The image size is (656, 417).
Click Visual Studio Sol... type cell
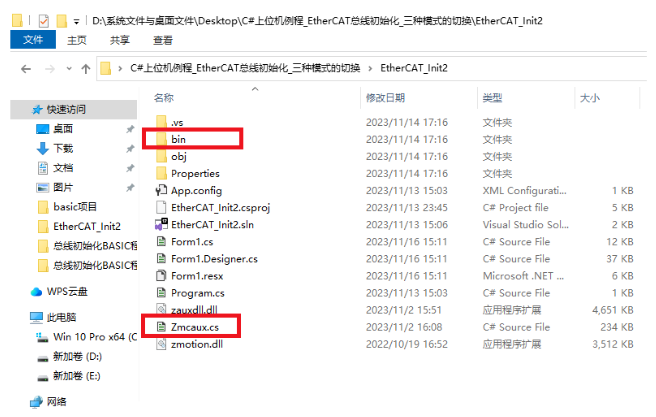tap(525, 225)
